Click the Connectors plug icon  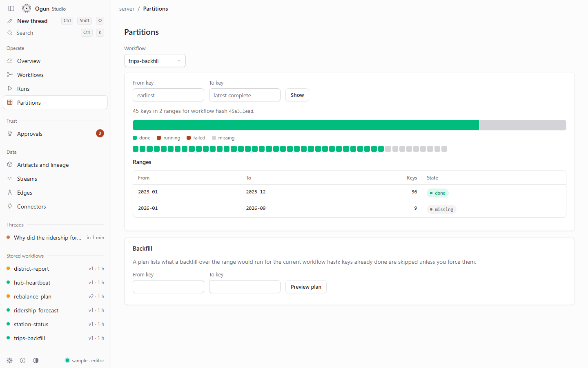10,206
